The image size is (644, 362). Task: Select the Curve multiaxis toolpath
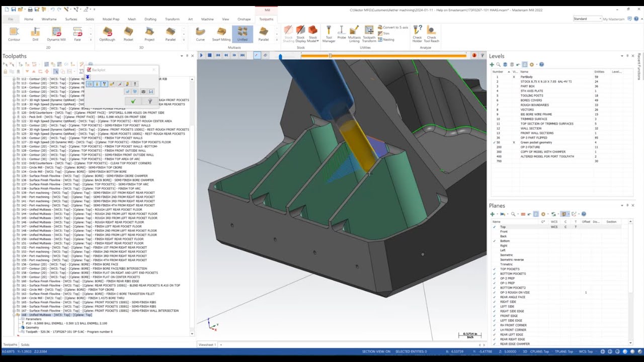(200, 34)
